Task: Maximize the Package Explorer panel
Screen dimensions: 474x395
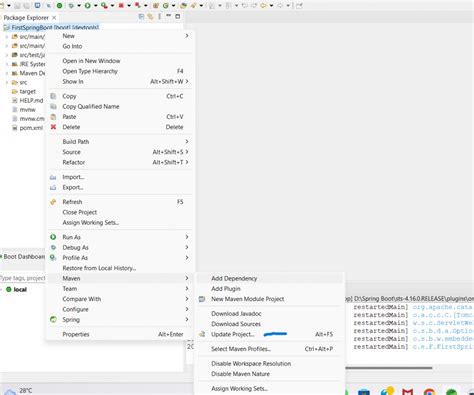Action: [178, 16]
